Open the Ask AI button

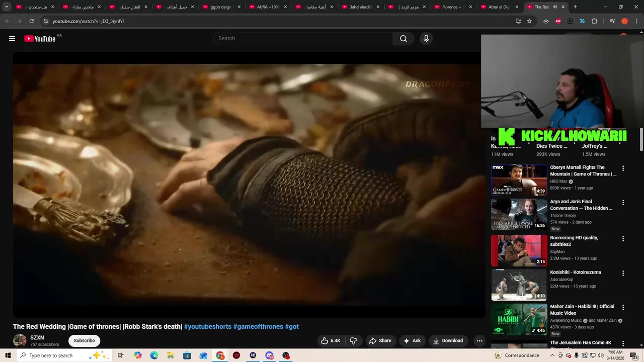[x=412, y=340]
